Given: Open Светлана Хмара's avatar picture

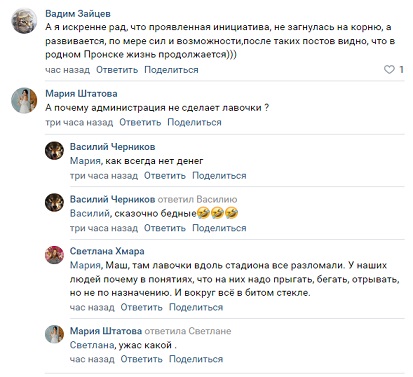Looking at the screenshot, I should point(54,255).
